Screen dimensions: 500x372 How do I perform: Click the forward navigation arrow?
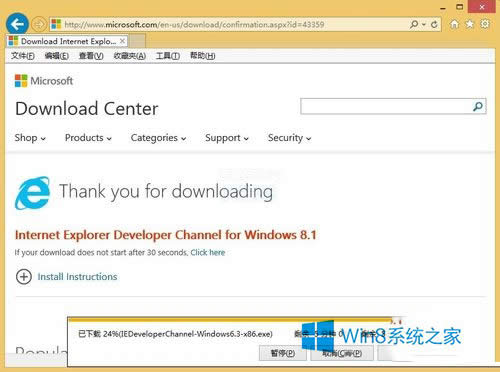(39, 24)
